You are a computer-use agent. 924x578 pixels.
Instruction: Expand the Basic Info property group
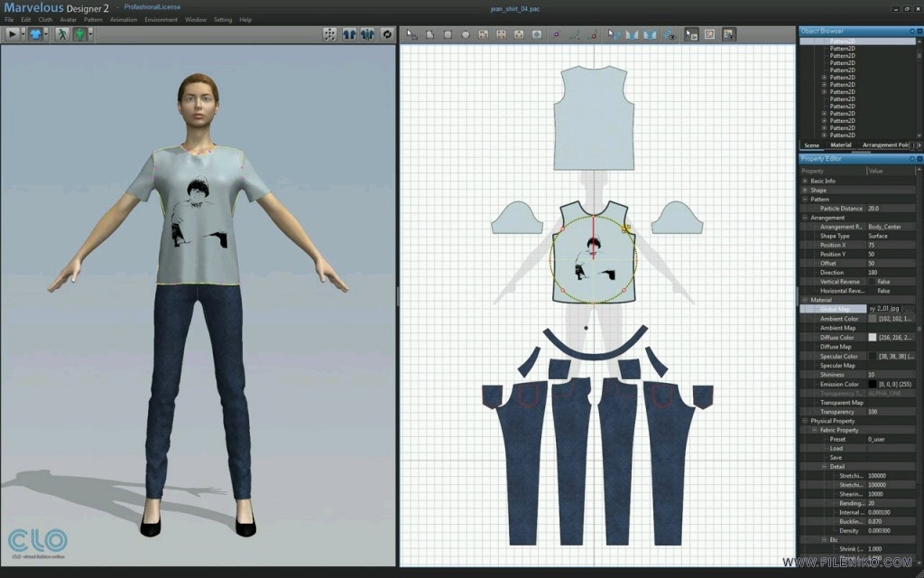(x=805, y=181)
